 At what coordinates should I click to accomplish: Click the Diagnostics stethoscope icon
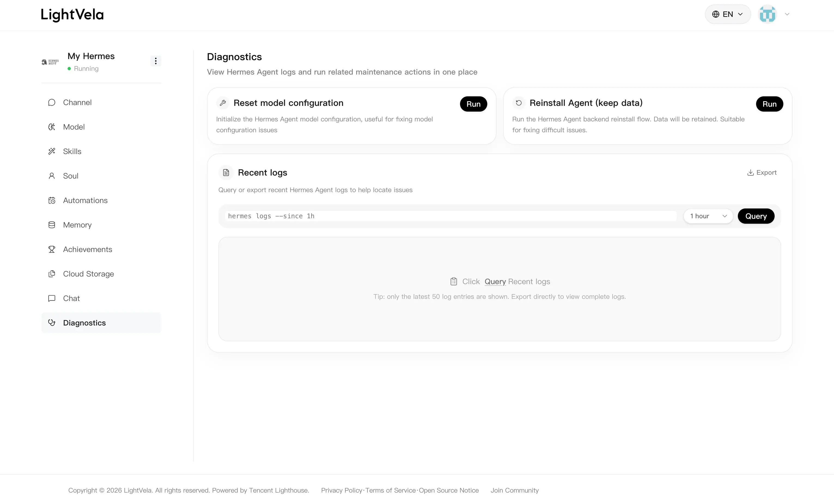(x=51, y=323)
